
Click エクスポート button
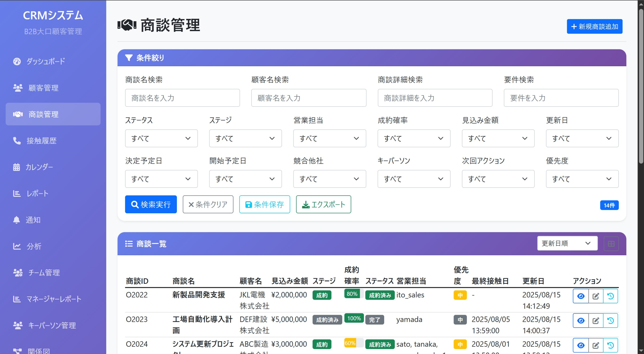point(324,204)
